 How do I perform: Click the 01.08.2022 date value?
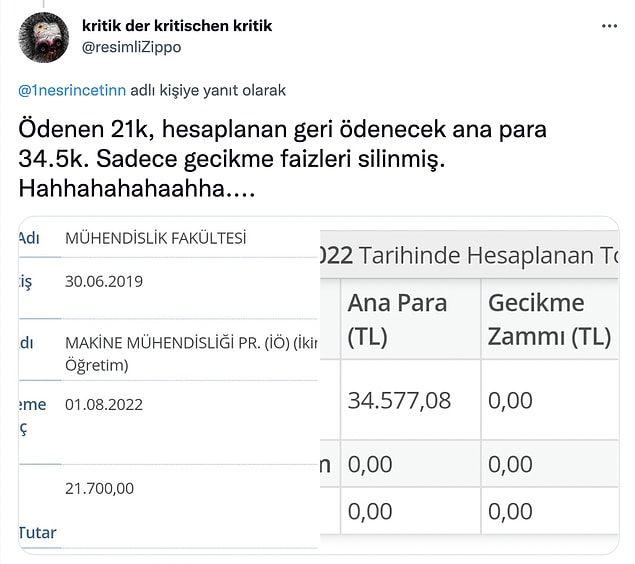point(104,404)
